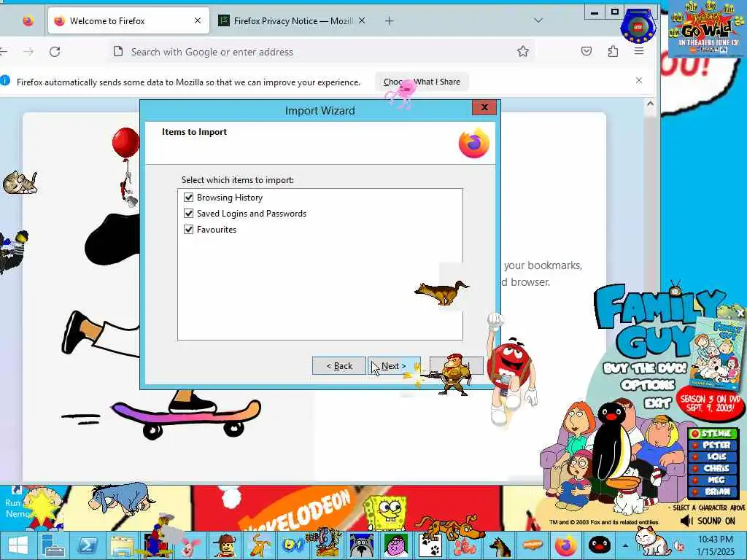Click Exit in Family Guy menu
The width and height of the screenshot is (747, 560).
658,403
